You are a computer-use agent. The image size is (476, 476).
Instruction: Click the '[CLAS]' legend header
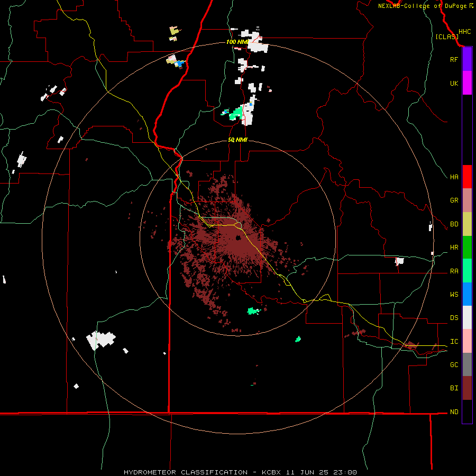pos(447,36)
